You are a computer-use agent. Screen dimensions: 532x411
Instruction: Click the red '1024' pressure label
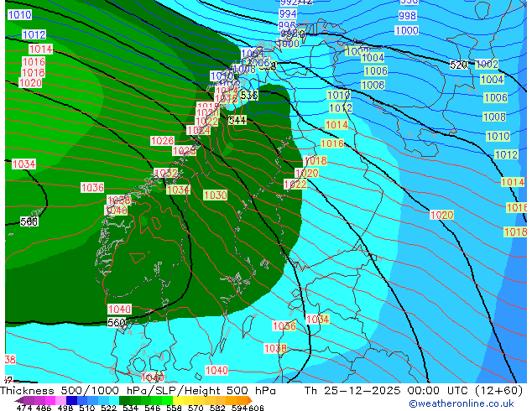pyautogui.click(x=198, y=130)
